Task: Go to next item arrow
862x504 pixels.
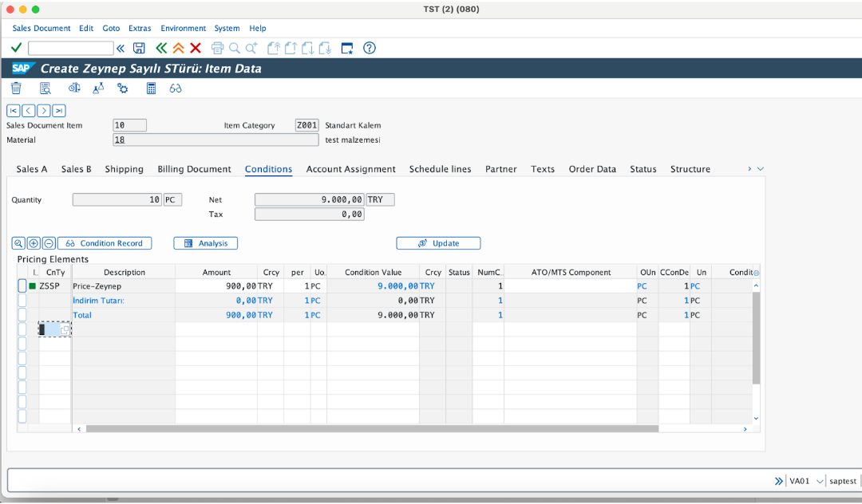Action: pos(44,110)
